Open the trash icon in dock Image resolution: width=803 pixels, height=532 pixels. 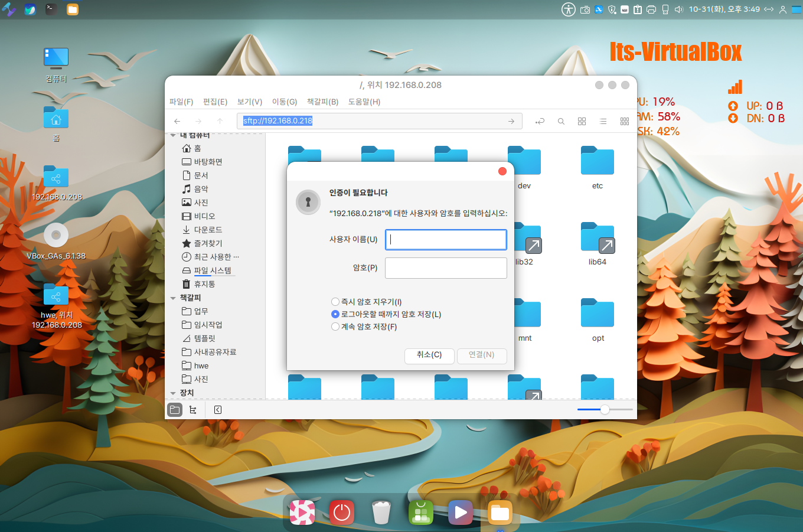pyautogui.click(x=381, y=512)
